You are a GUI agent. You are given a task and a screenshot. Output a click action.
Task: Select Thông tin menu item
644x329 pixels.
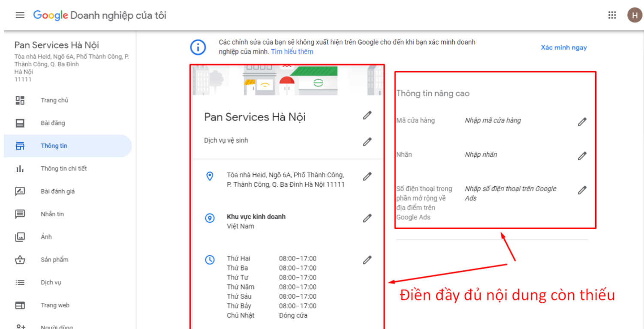coord(68,146)
